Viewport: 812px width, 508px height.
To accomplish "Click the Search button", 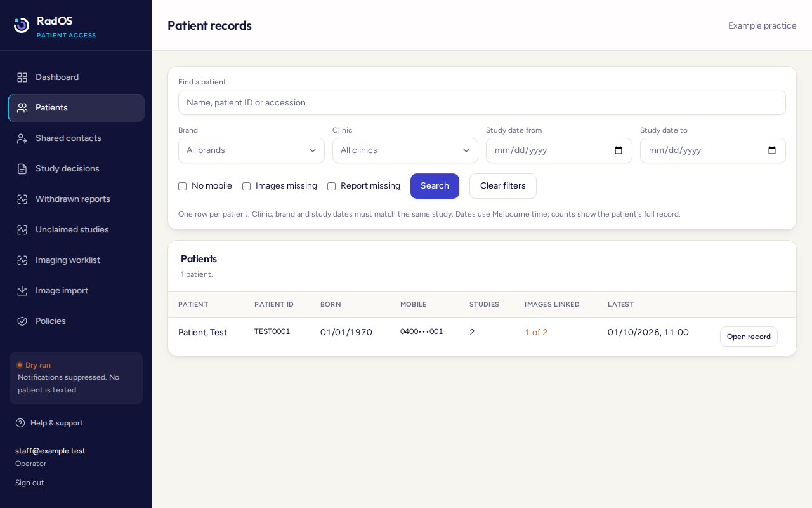I will point(435,186).
